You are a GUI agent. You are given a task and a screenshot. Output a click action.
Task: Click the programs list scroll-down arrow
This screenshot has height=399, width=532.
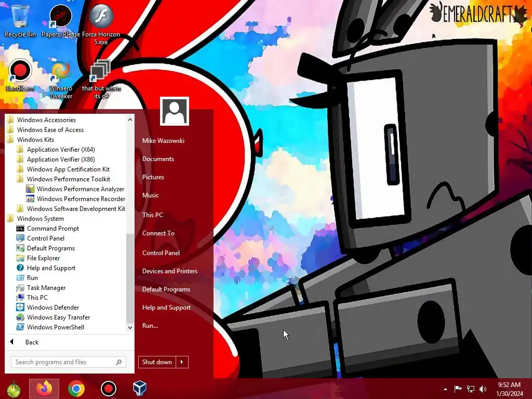130,327
